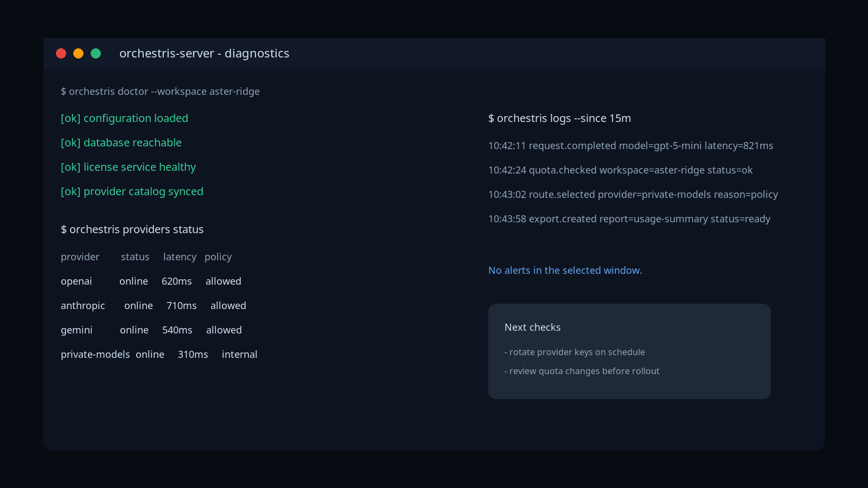868x488 pixels.
Task: Click the 'latency' column header
Action: click(x=180, y=257)
